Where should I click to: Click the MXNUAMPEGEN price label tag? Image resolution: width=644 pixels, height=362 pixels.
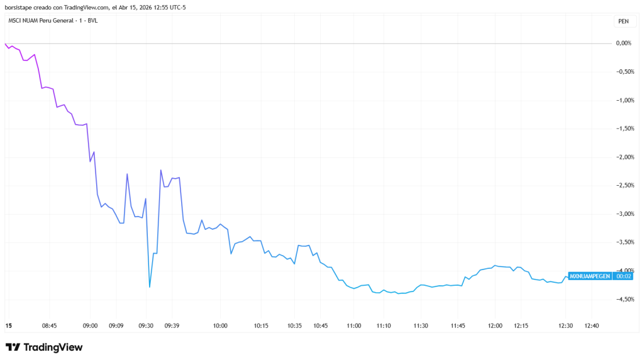[589, 276]
